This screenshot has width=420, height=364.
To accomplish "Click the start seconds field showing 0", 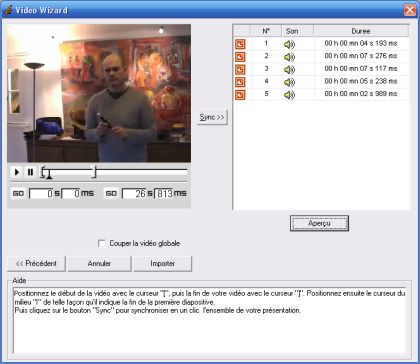I will click(x=41, y=194).
